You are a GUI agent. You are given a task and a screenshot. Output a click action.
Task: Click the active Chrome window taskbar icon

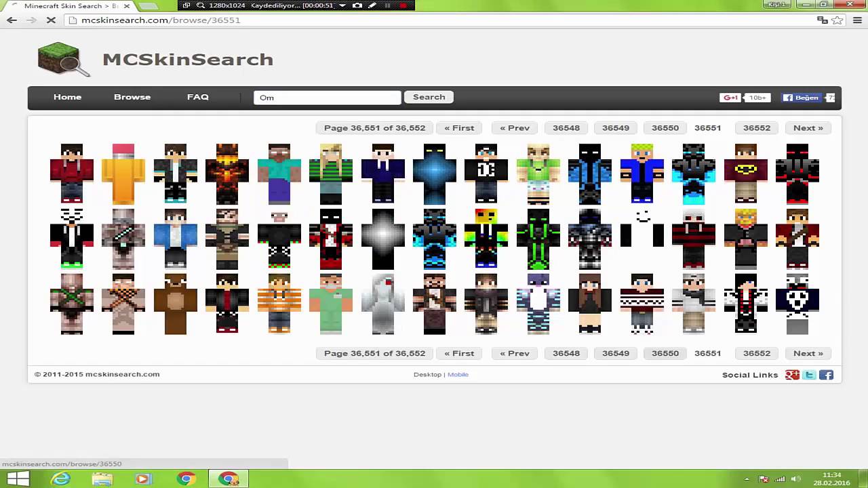229,479
